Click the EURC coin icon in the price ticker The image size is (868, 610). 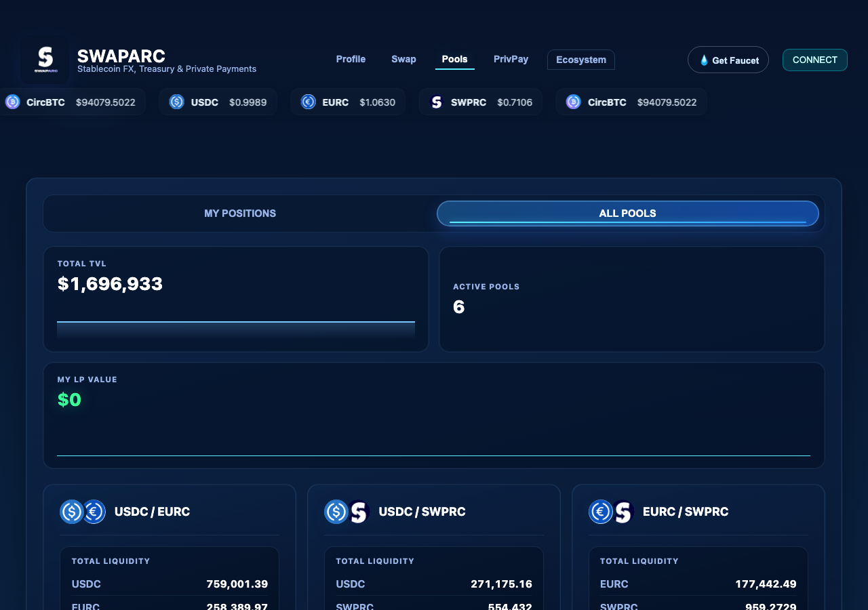pos(308,102)
